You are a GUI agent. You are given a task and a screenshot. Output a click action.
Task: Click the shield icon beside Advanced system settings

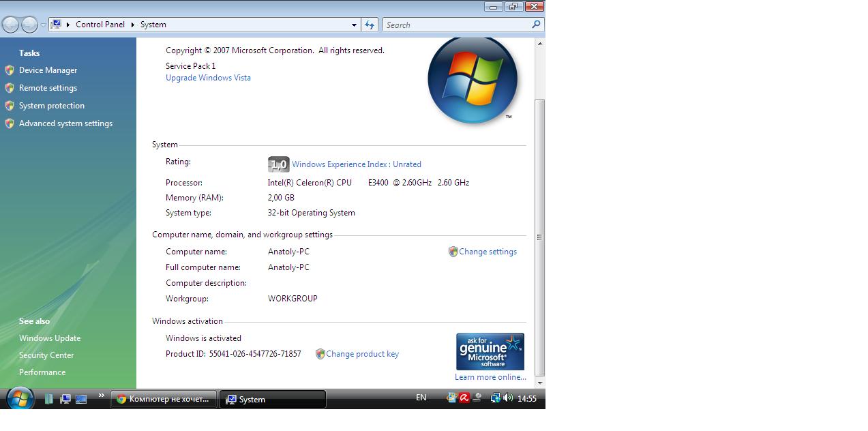(10, 123)
